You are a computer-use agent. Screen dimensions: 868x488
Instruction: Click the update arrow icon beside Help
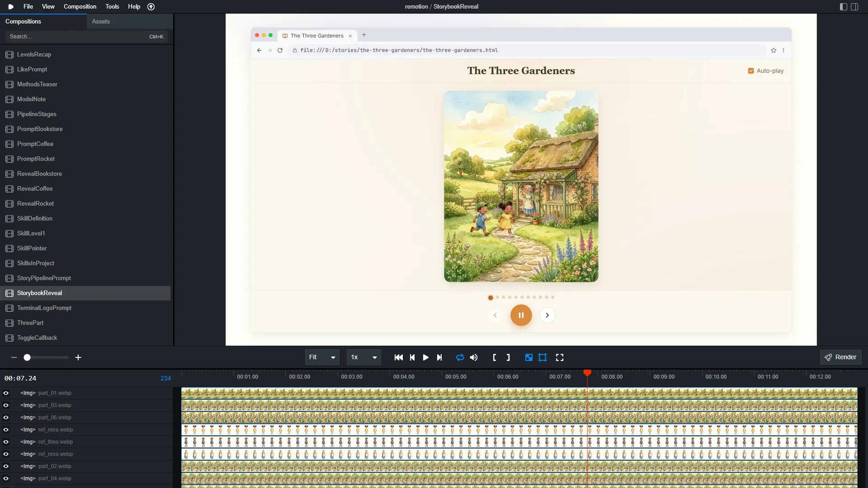151,7
